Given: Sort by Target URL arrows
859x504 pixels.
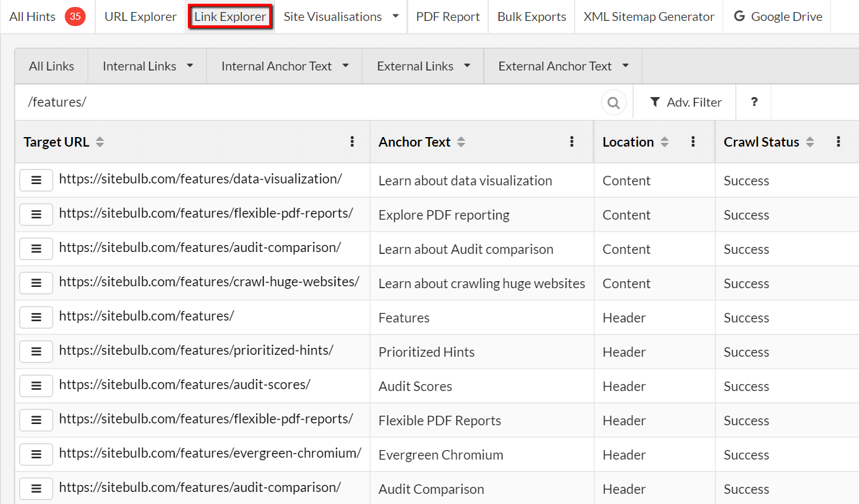Looking at the screenshot, I should click(100, 142).
